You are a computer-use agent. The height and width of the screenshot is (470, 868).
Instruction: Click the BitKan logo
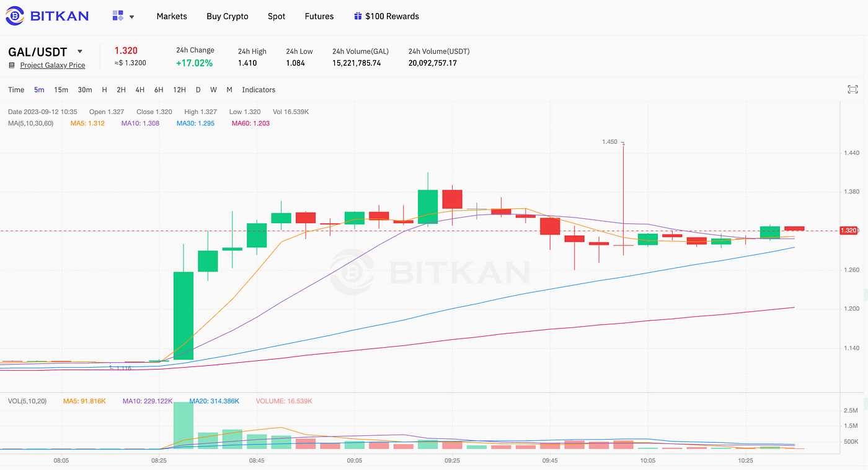46,16
